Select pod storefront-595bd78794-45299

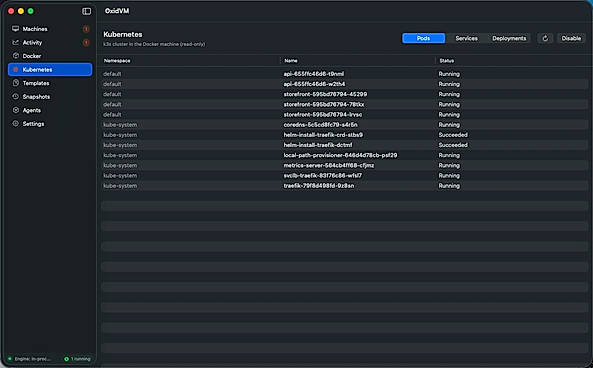[344, 94]
